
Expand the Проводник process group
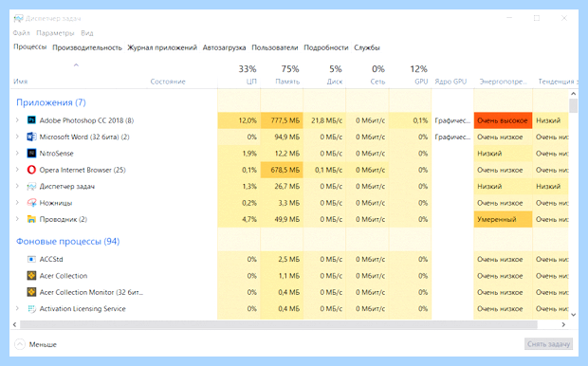[x=17, y=219]
